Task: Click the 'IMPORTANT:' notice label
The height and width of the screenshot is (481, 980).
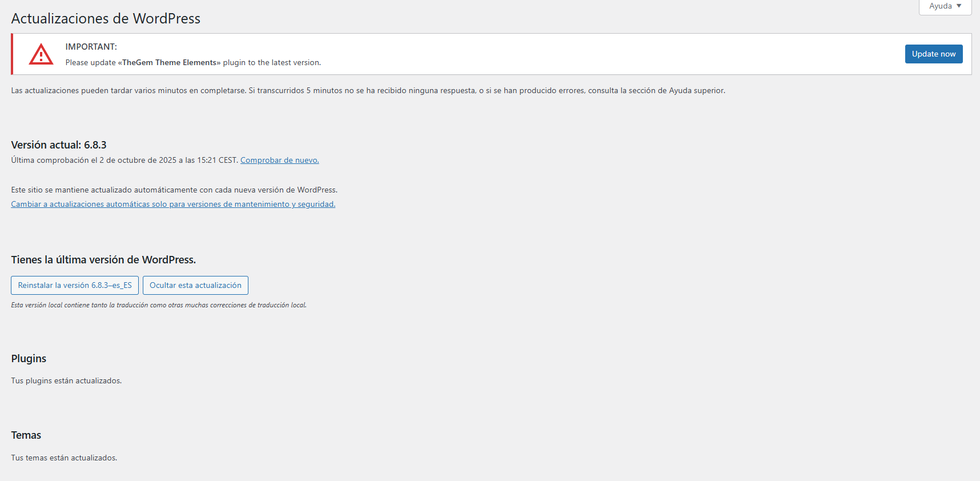Action: [91, 47]
